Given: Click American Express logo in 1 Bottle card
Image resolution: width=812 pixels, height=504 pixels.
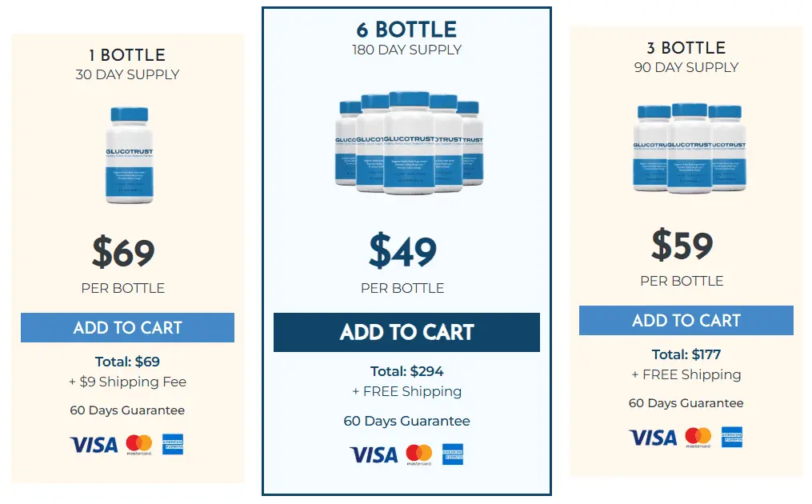Looking at the screenshot, I should pyautogui.click(x=173, y=444).
